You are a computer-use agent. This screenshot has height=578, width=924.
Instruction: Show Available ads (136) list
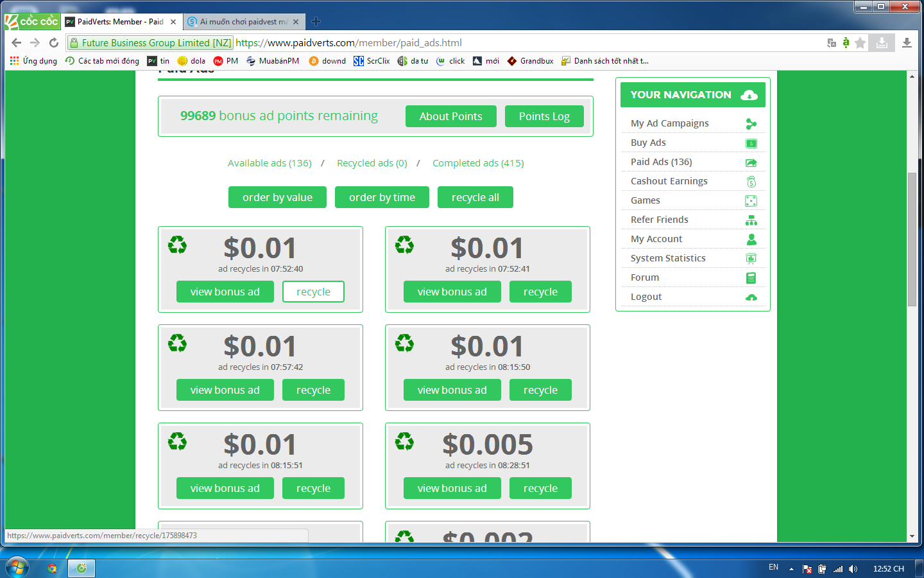tap(269, 163)
